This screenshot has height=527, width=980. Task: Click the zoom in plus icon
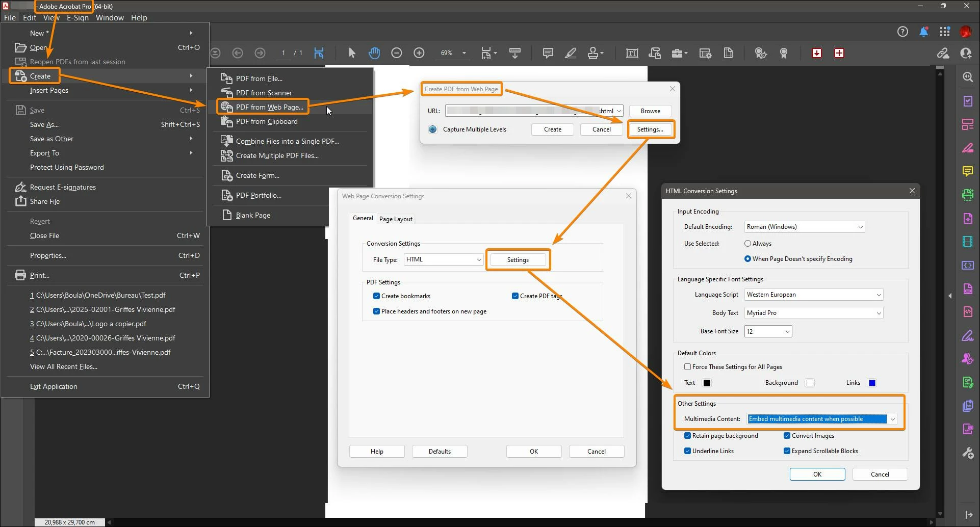coord(419,53)
